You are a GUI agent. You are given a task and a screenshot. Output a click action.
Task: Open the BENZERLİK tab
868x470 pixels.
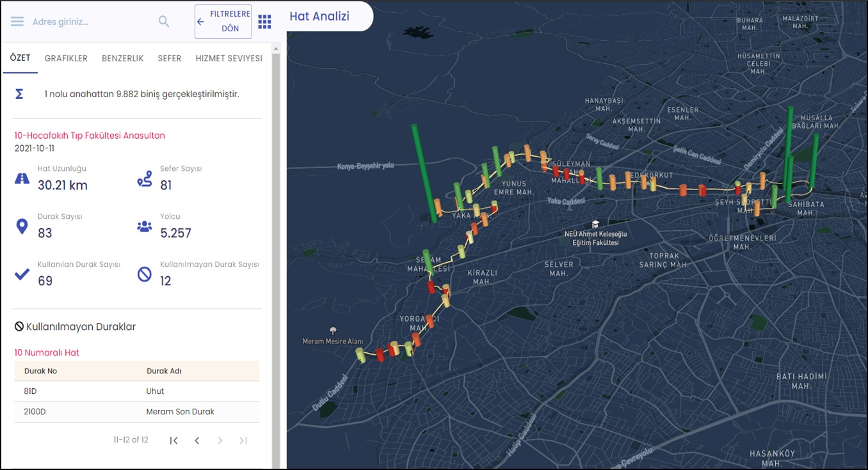pos(122,58)
